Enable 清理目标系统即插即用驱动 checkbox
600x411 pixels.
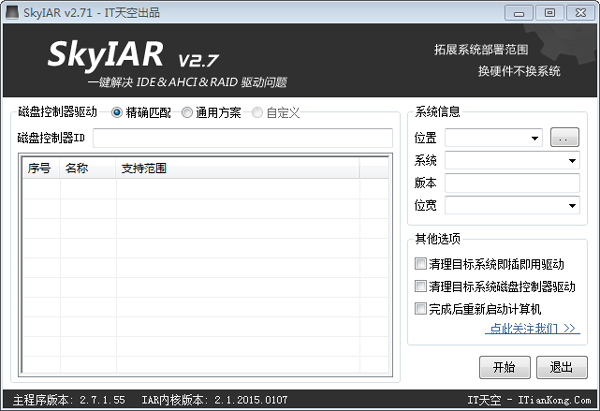pos(420,264)
